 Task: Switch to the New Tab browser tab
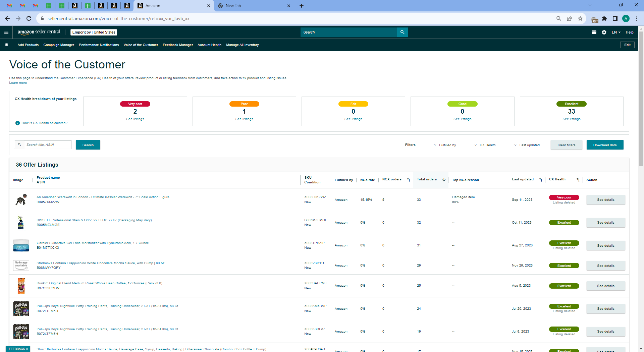[254, 6]
